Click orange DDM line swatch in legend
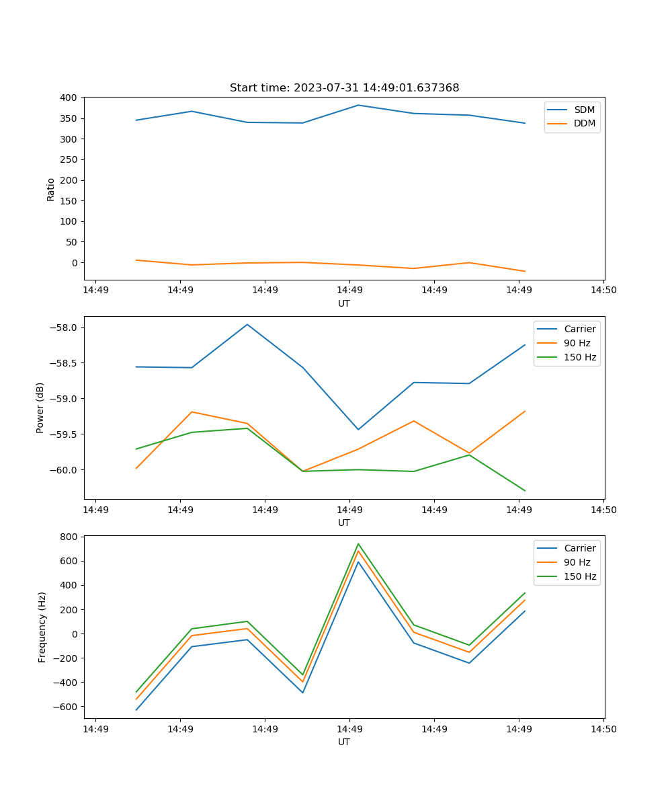The height and width of the screenshot is (807, 672). (558, 124)
